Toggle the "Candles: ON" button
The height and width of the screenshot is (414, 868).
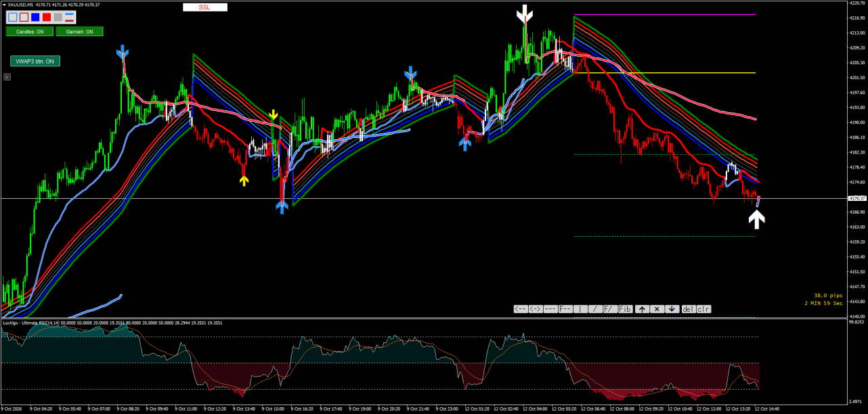(x=30, y=31)
